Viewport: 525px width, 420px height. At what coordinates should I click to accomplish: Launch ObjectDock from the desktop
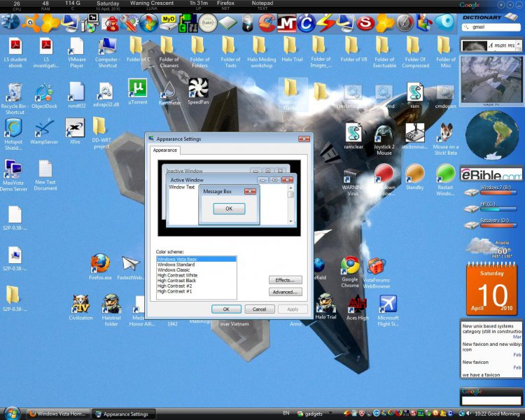[x=44, y=97]
